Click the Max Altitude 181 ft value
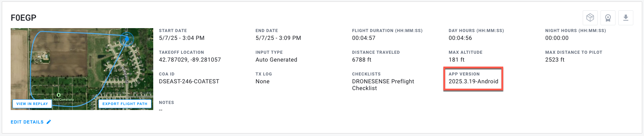This screenshot has height=136, width=644. pyautogui.click(x=457, y=60)
